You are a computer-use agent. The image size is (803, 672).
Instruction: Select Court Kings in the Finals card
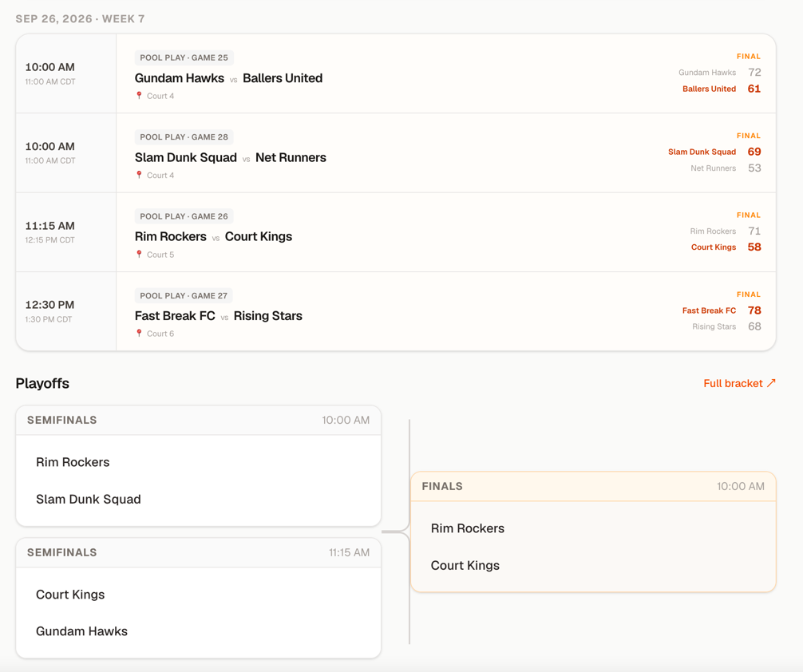[x=465, y=566]
